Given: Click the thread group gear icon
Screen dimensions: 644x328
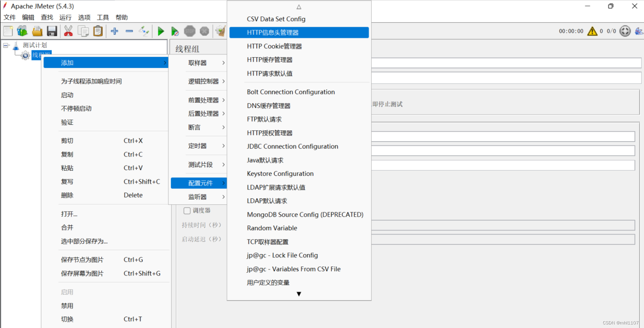Looking at the screenshot, I should pos(25,55).
